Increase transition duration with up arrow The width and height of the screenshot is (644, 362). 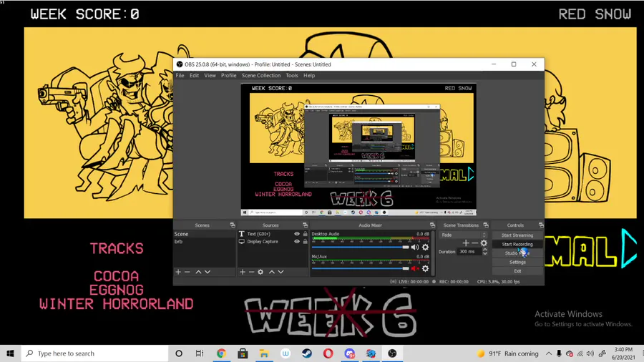485,250
